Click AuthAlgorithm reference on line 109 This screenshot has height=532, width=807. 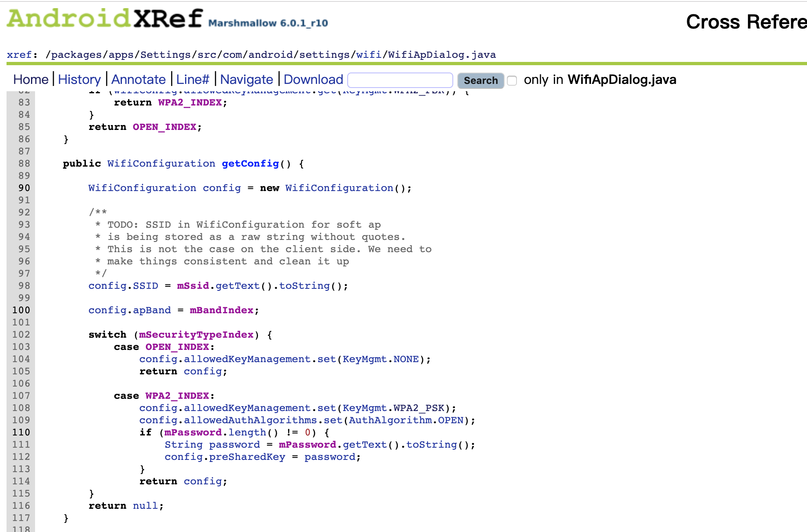pos(390,420)
